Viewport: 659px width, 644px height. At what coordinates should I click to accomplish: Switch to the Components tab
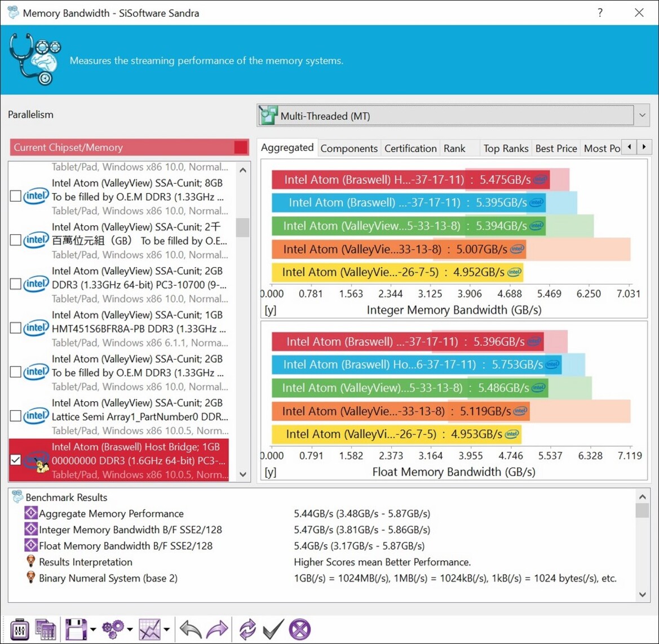pos(349,148)
